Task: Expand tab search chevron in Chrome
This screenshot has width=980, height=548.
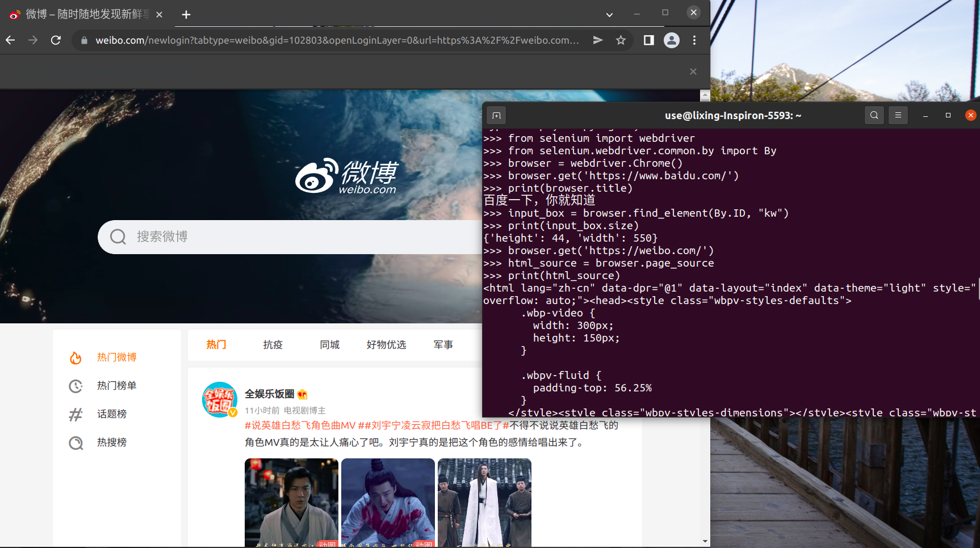Action: [609, 15]
